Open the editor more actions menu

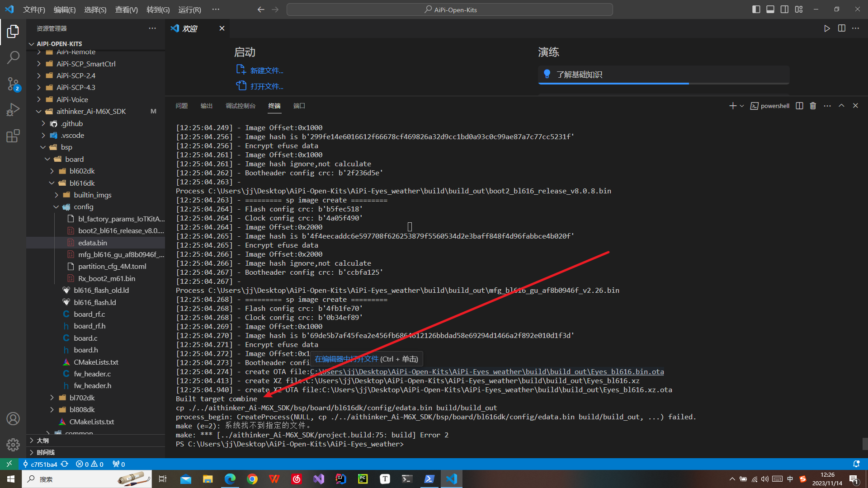pyautogui.click(x=856, y=28)
